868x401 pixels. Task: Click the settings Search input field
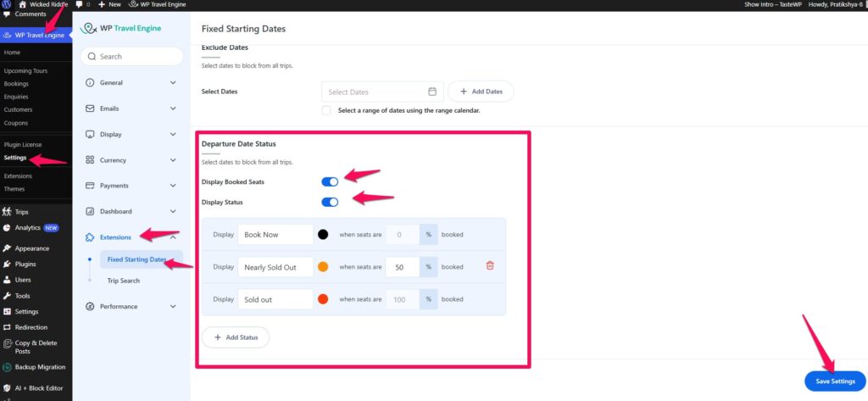point(131,57)
